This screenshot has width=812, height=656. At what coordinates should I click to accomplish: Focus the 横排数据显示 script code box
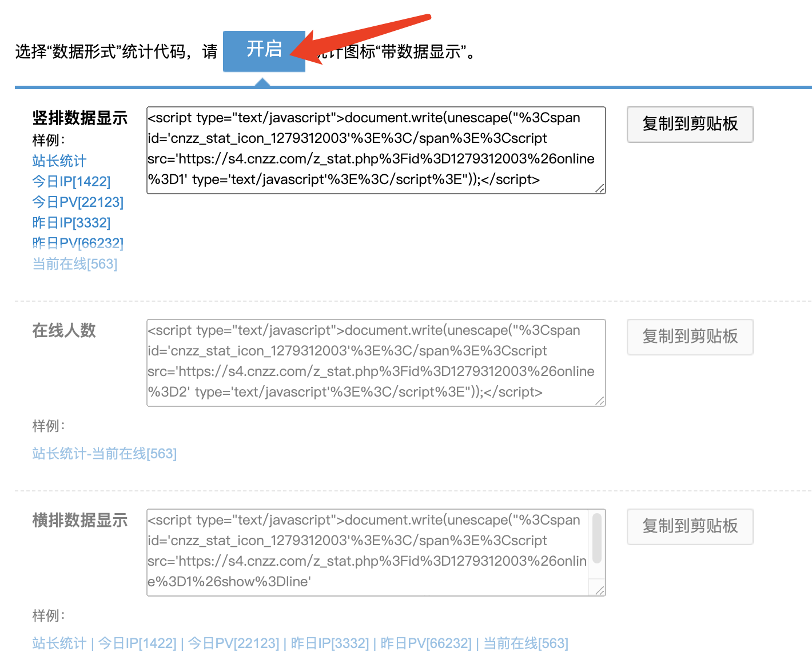click(376, 553)
